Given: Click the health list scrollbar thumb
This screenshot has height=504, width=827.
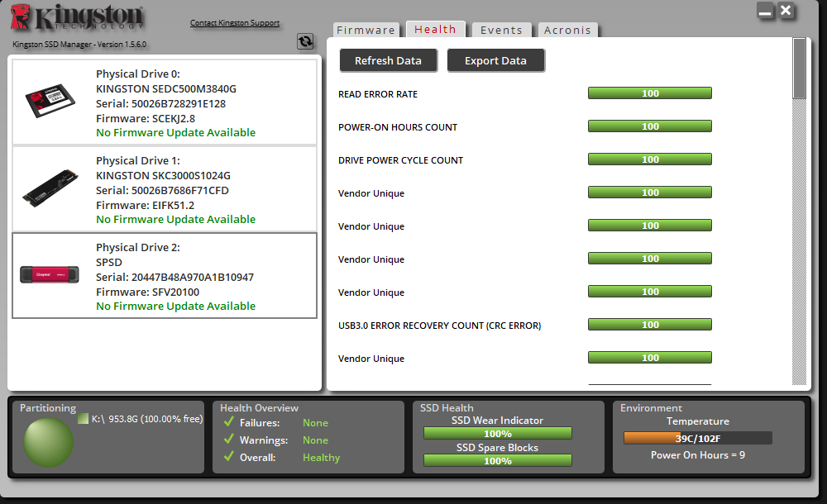Looking at the screenshot, I should [x=799, y=69].
